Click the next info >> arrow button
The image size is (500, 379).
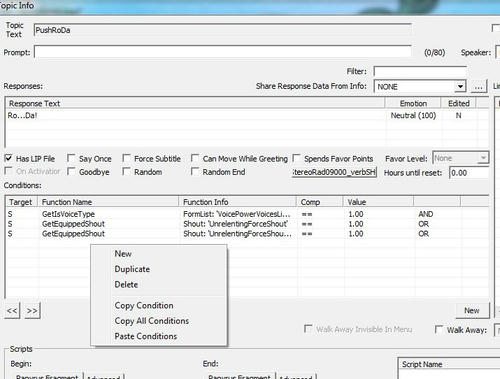[32, 310]
